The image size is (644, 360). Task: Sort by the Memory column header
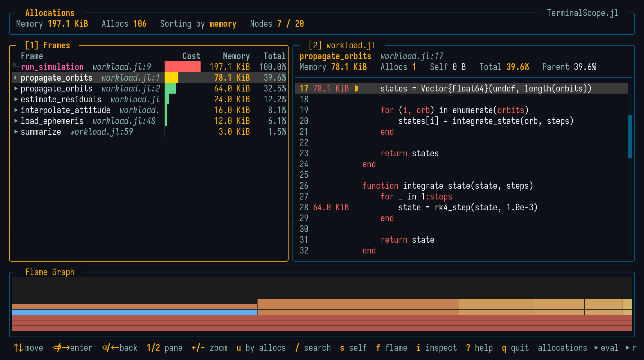(x=236, y=56)
